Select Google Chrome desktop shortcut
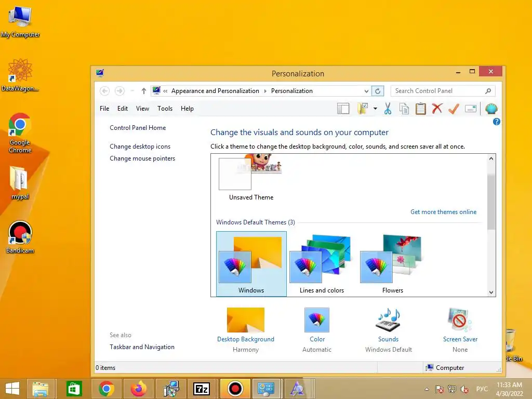 tap(20, 133)
